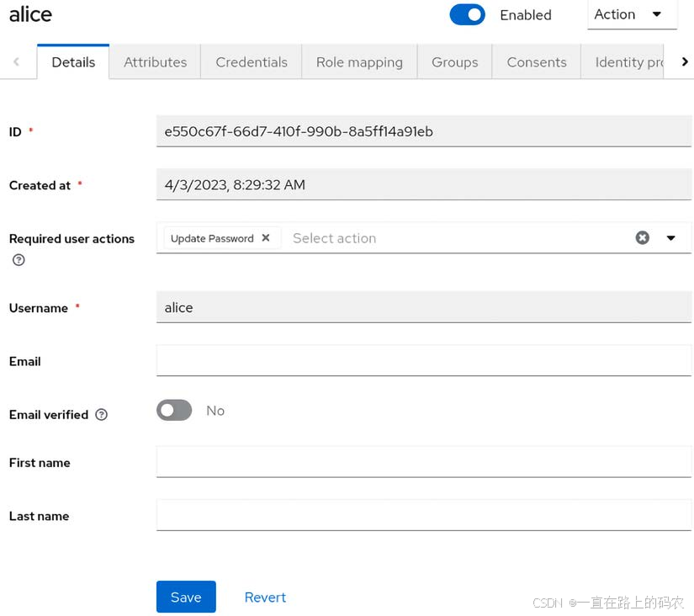Open help for Email verified

pos(101,415)
